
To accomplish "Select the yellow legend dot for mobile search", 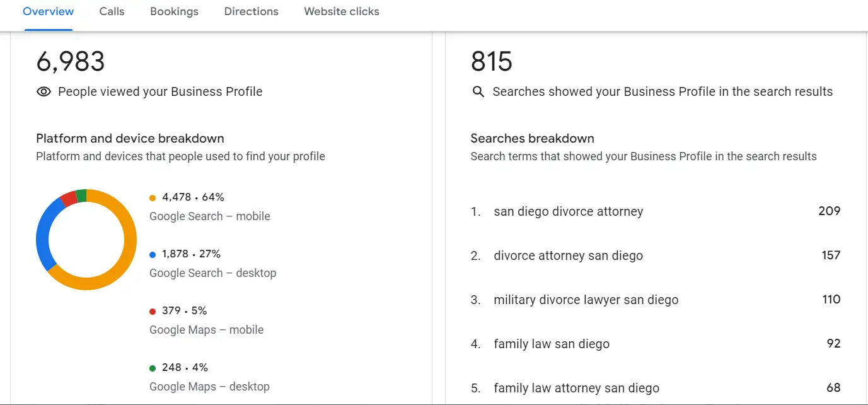I will (x=152, y=197).
